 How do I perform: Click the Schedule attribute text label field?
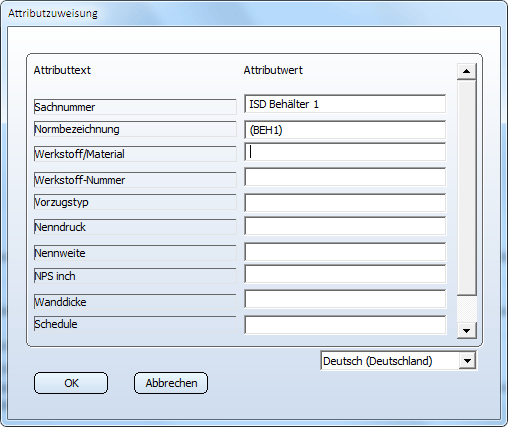coord(135,324)
